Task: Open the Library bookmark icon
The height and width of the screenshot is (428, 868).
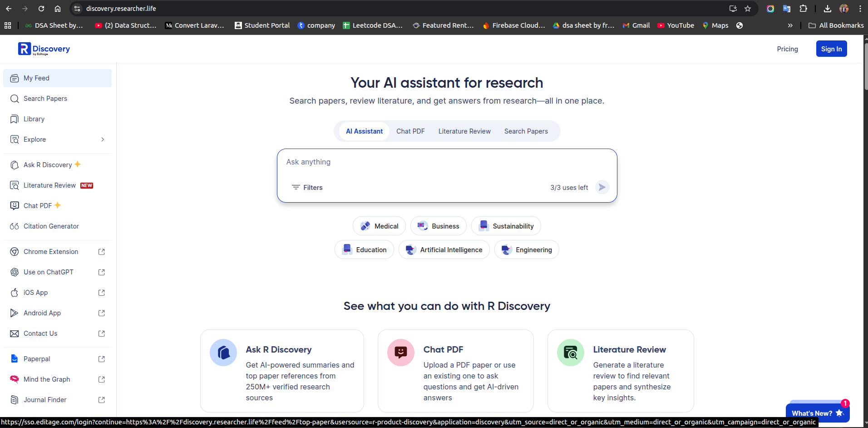Action: tap(15, 119)
